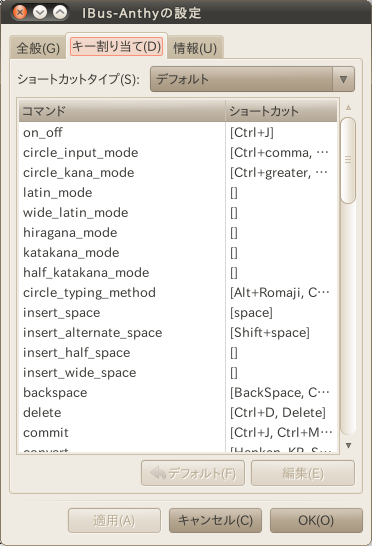Select the insert_space command row

coord(178,313)
